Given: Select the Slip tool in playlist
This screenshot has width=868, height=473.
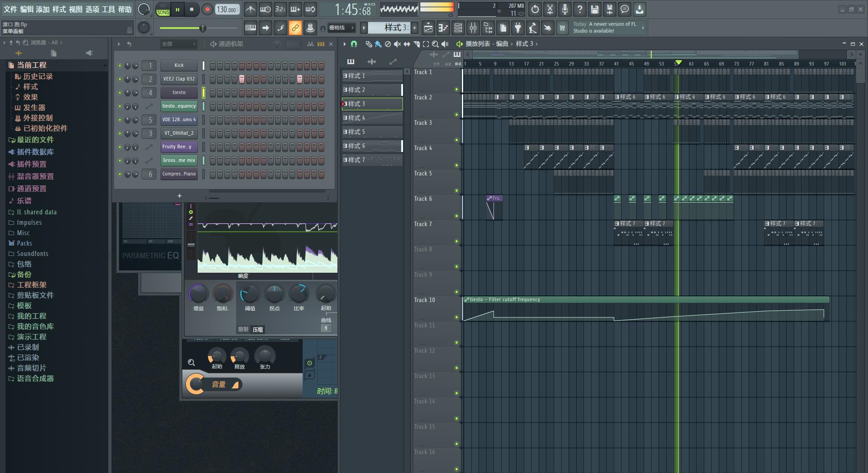Looking at the screenshot, I should click(407, 44).
